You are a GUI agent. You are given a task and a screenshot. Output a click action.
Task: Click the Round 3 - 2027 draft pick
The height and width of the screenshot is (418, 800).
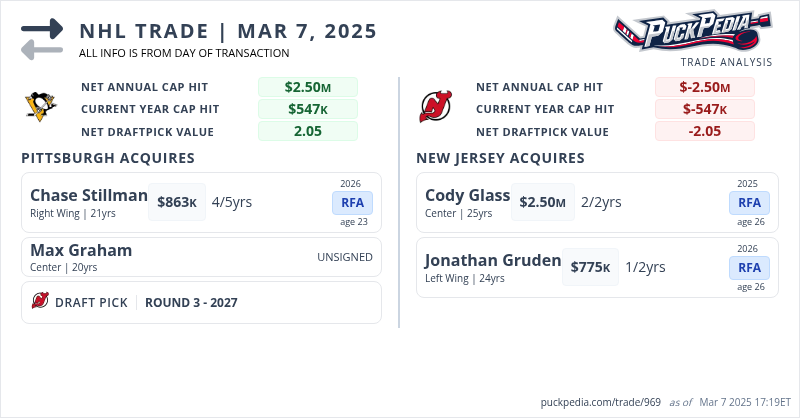[x=191, y=302]
